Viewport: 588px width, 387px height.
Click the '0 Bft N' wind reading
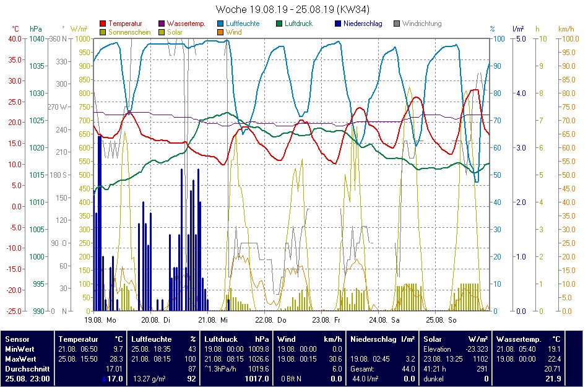click(292, 379)
